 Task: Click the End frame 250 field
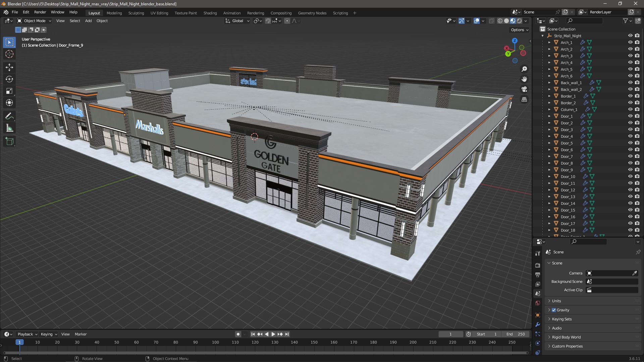(x=516, y=334)
